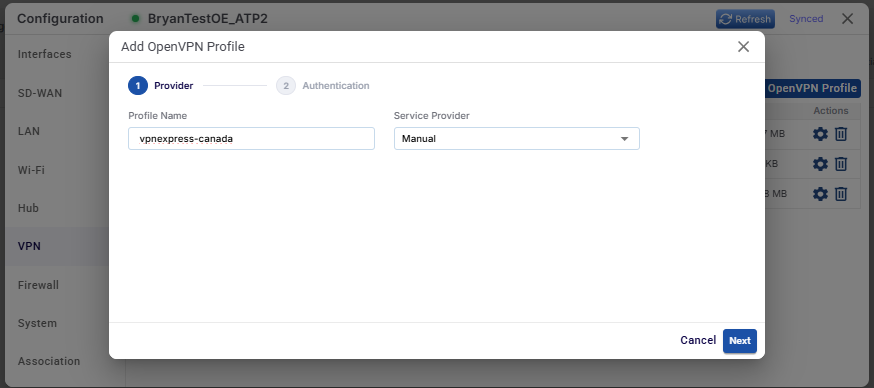Open settings gear for third profile row
Image resolution: width=874 pixels, height=388 pixels.
pos(820,193)
